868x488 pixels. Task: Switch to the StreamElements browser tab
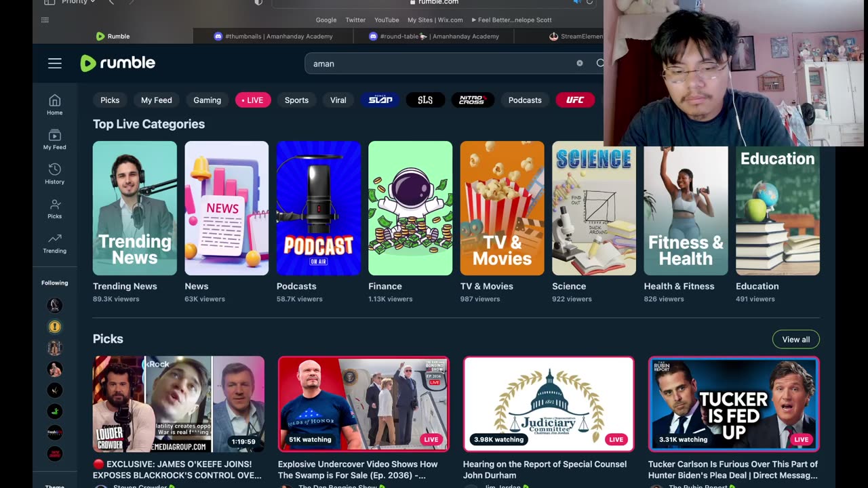coord(559,36)
